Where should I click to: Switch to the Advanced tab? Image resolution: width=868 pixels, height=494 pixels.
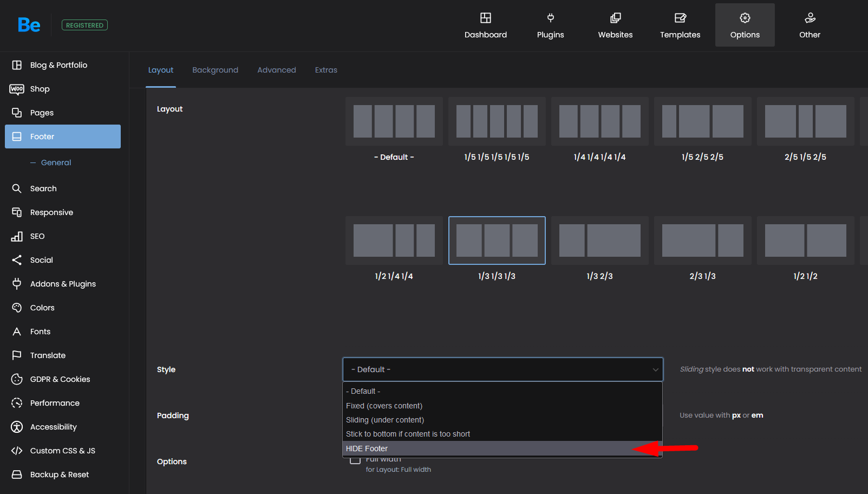[x=277, y=70]
